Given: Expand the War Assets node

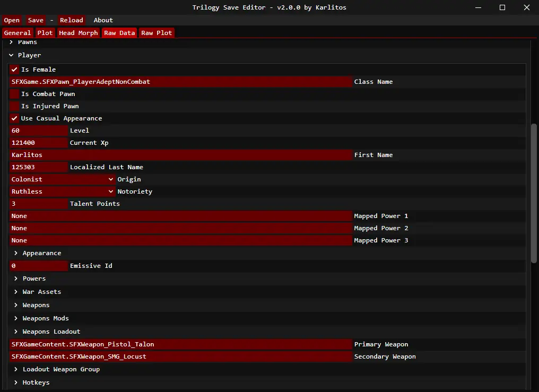Looking at the screenshot, I should 16,292.
